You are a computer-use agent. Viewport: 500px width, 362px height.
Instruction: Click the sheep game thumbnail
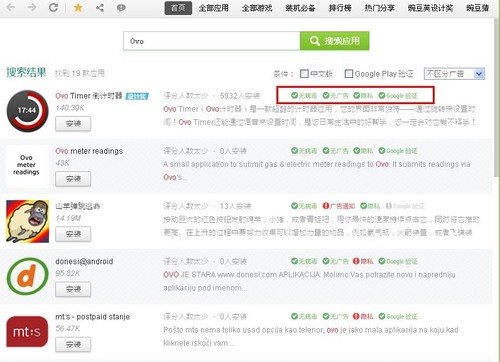[x=28, y=221]
